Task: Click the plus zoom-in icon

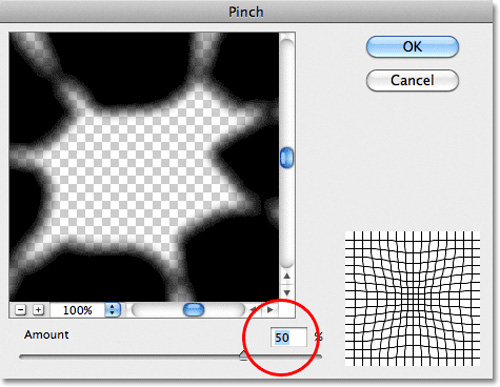Action: (38, 310)
